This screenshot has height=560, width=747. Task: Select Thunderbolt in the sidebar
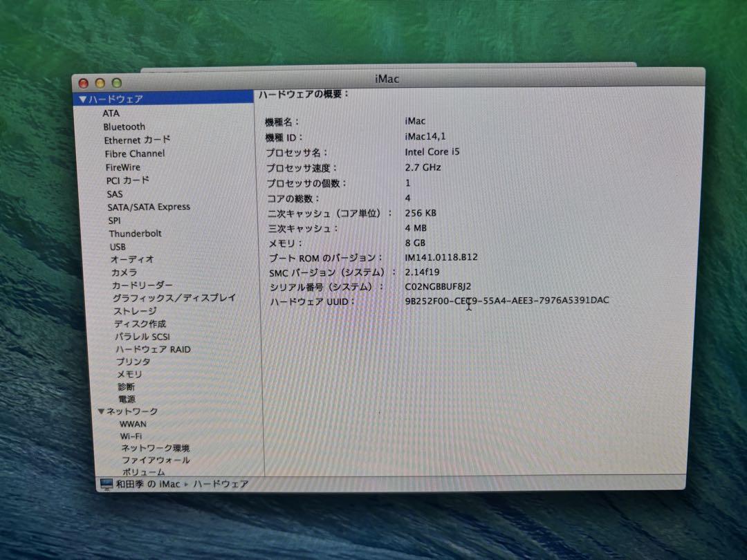[x=136, y=234]
